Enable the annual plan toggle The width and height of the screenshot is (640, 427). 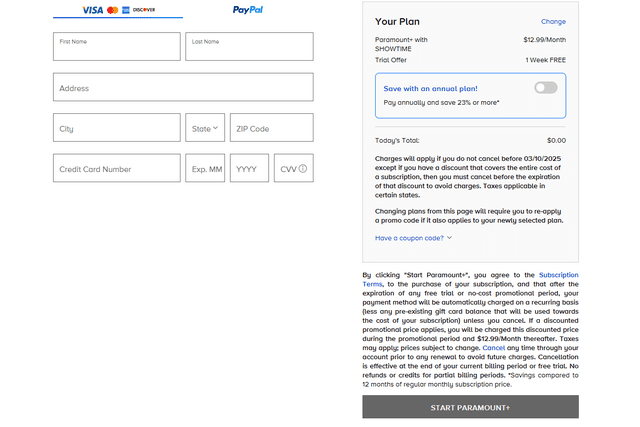(x=545, y=88)
